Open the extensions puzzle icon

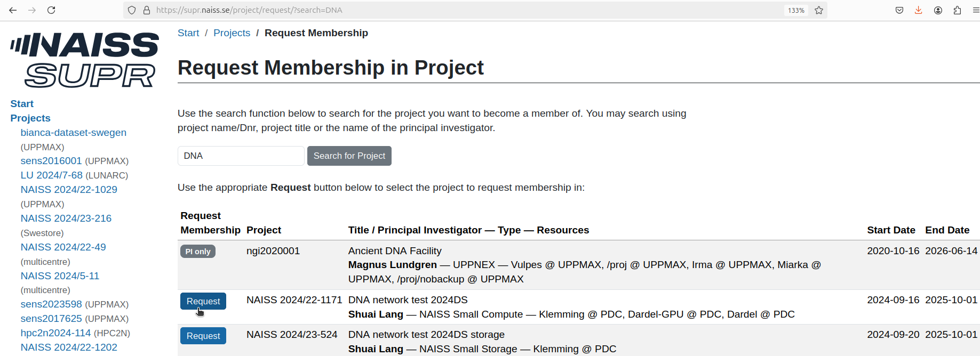click(957, 10)
